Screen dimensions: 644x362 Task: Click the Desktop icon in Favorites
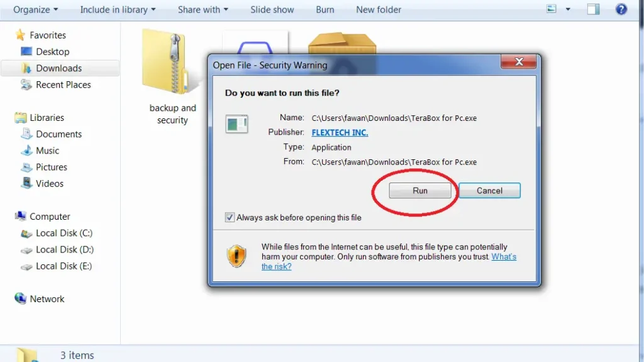click(x=26, y=52)
